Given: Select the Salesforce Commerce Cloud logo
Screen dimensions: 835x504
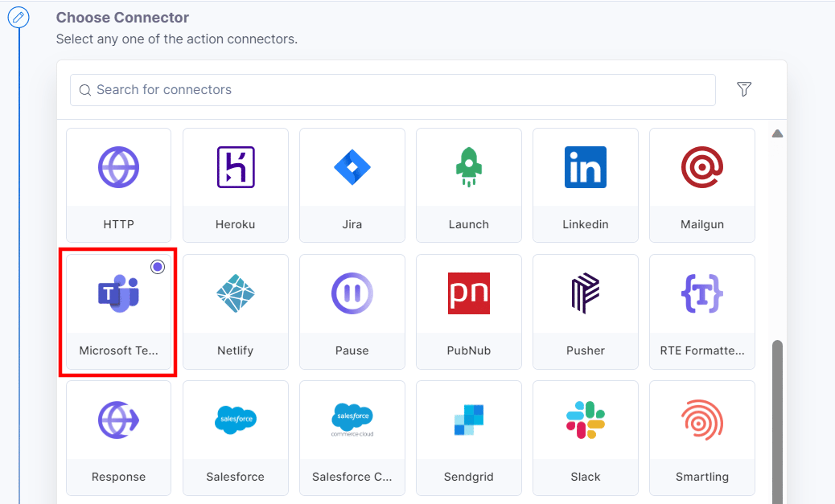Looking at the screenshot, I should click(x=352, y=420).
